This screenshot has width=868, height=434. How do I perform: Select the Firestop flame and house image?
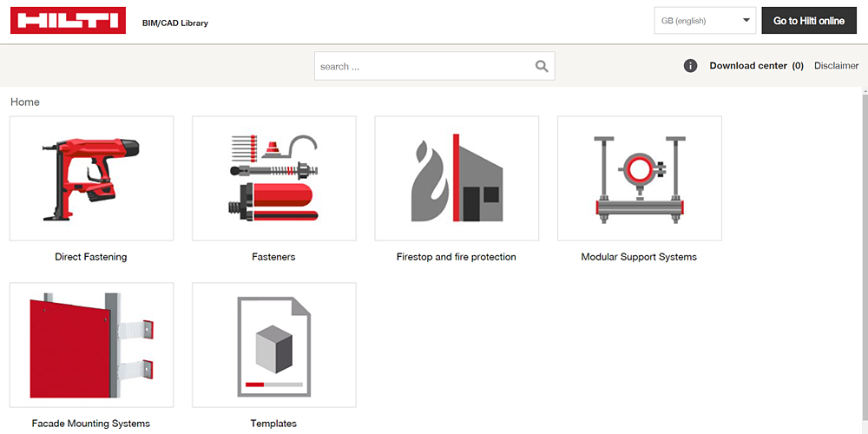(457, 178)
